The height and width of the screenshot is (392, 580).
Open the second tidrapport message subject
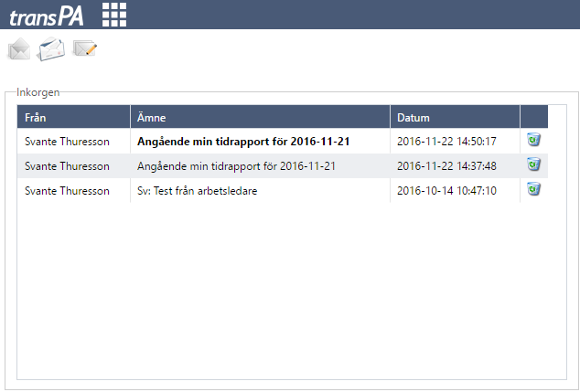click(236, 166)
